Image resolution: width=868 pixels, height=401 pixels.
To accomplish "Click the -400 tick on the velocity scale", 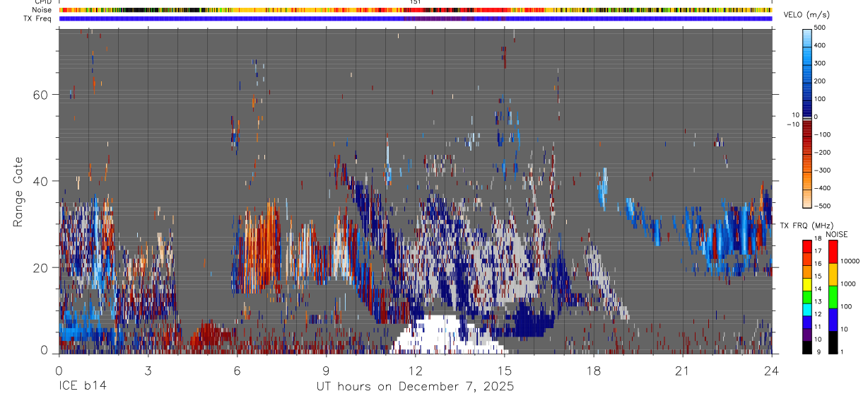I will click(822, 188).
